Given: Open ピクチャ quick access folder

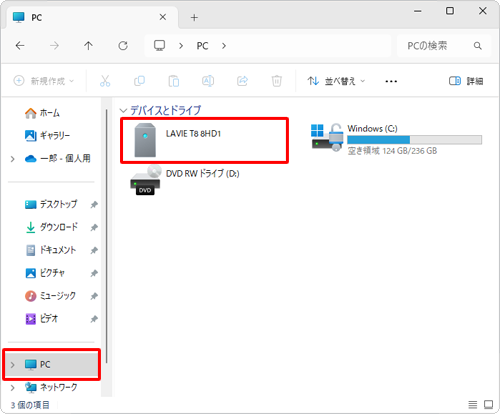Looking at the screenshot, I should click(45, 273).
